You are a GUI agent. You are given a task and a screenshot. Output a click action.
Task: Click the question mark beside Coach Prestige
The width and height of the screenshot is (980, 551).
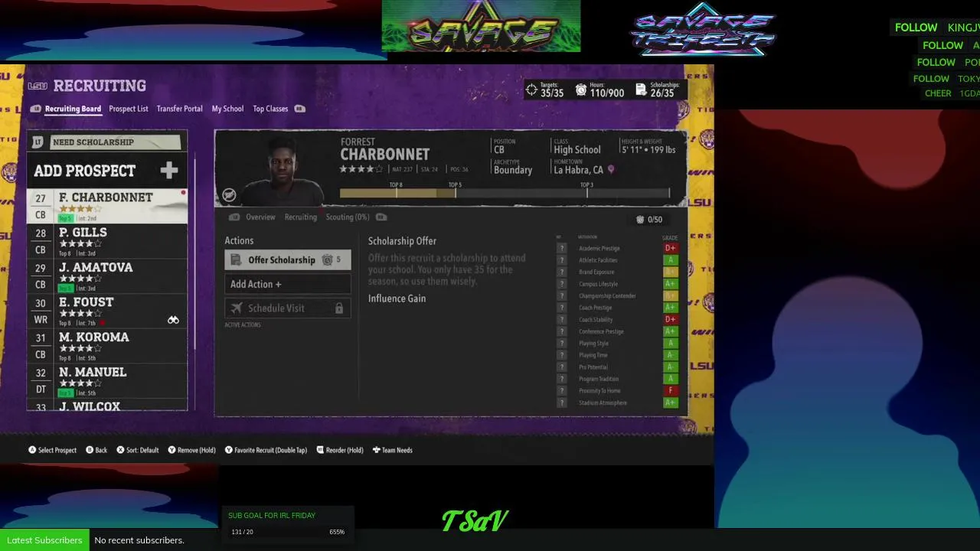click(561, 308)
